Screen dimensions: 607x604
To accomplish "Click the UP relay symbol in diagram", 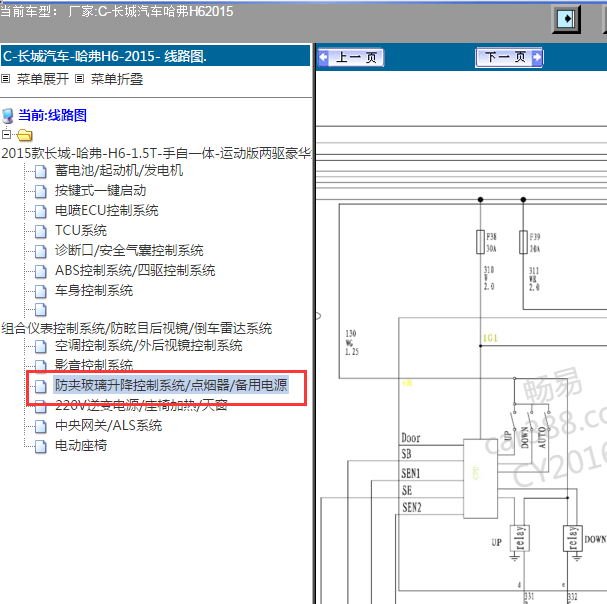I will (520, 538).
